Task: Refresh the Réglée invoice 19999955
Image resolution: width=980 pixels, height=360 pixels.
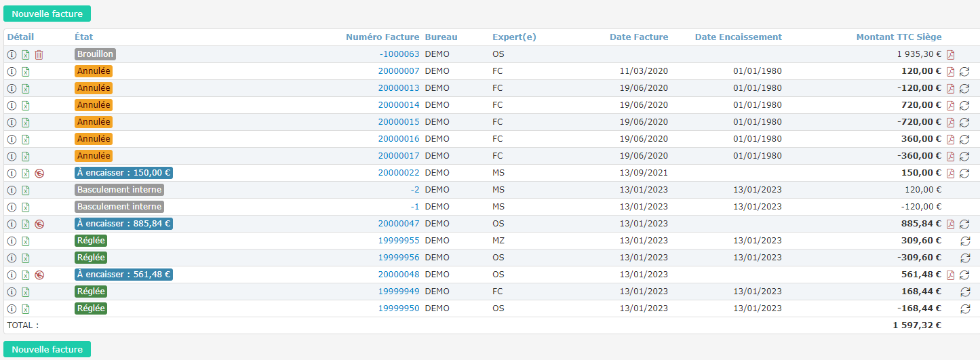Action: [964, 241]
